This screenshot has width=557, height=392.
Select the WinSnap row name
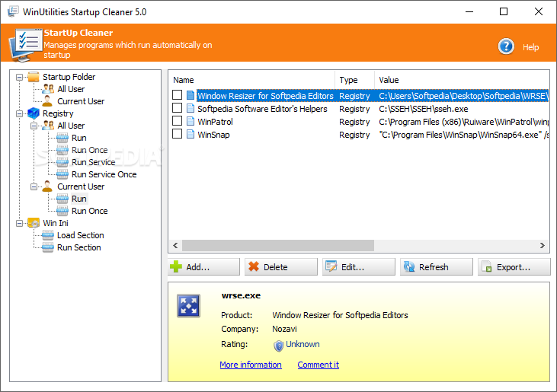213,135
